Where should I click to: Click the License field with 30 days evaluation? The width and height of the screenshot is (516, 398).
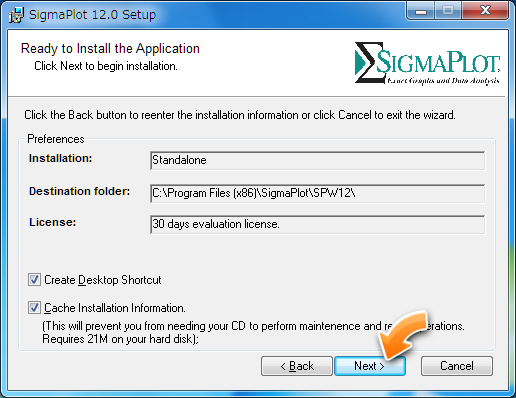[318, 224]
